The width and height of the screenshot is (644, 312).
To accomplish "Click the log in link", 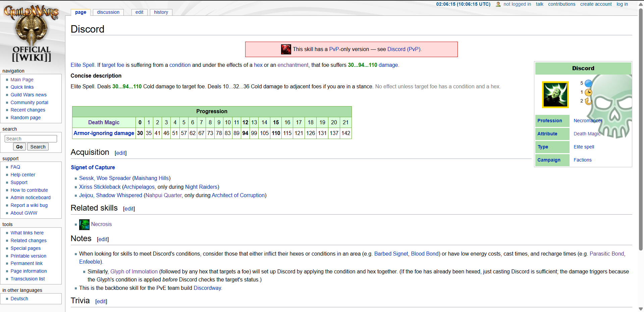I will tap(622, 4).
